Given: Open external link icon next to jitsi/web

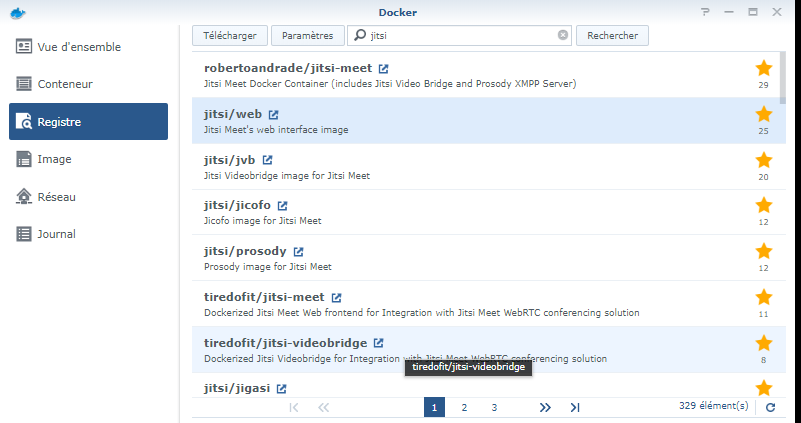Looking at the screenshot, I should [x=273, y=114].
